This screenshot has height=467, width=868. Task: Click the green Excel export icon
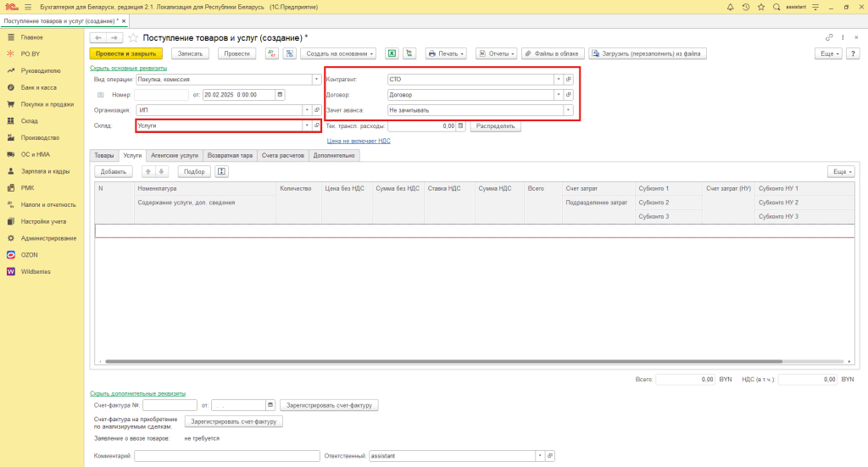tap(392, 53)
